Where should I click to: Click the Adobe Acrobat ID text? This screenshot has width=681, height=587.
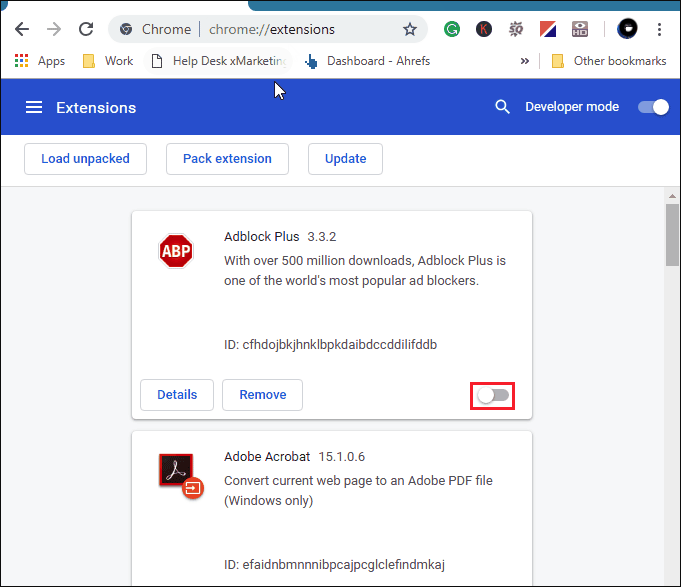tap(334, 565)
